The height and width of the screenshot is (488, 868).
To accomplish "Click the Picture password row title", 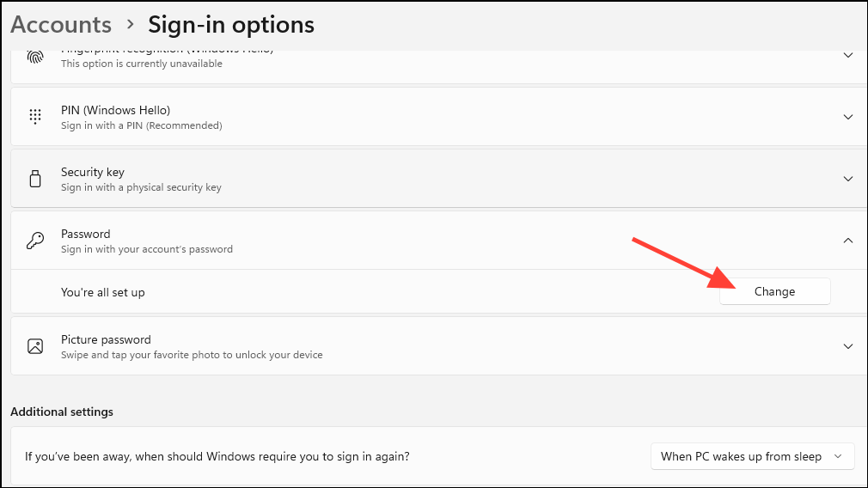I will 106,339.
